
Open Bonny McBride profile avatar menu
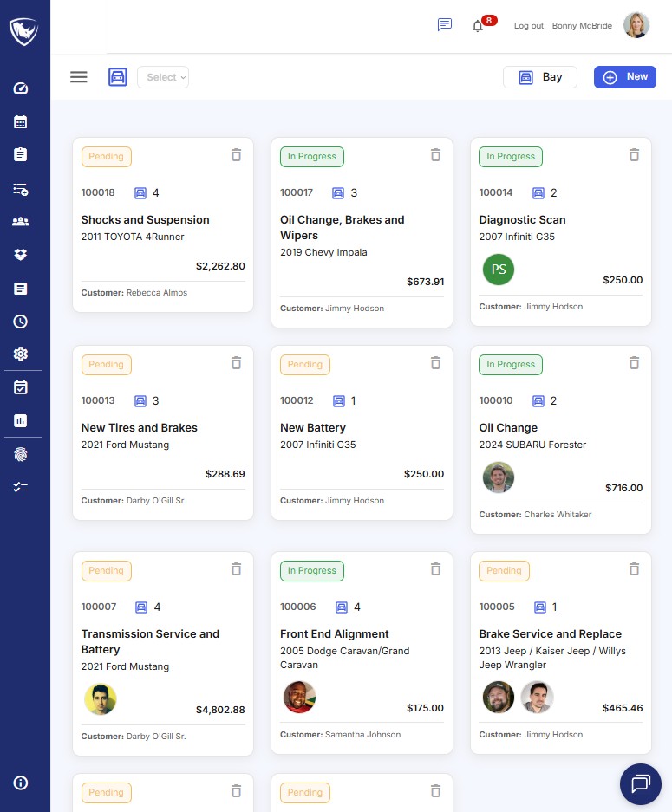[x=636, y=26]
